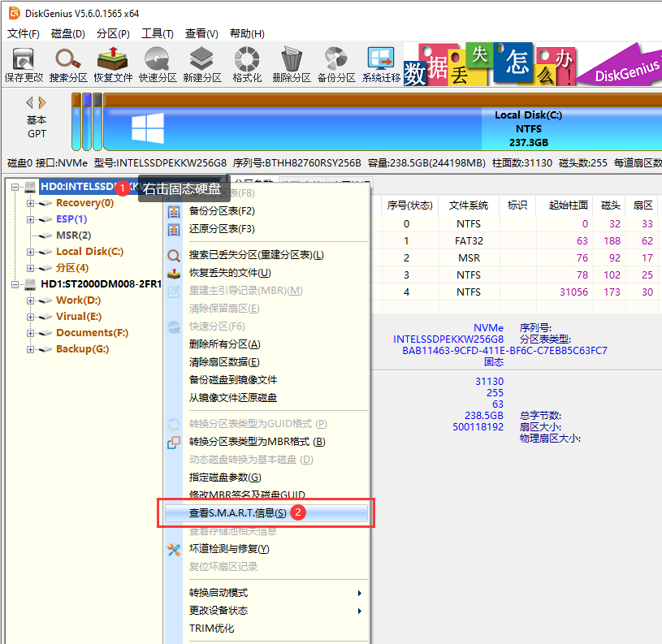Viewport: 662px width, 644px height.
Task: Open the 转换启动模式 submenu arrow
Action: point(359,594)
